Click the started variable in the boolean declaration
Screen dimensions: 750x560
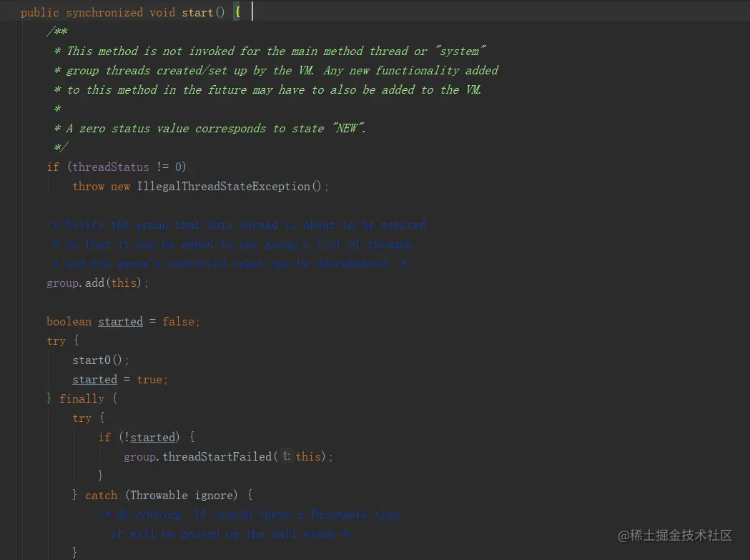pos(120,321)
